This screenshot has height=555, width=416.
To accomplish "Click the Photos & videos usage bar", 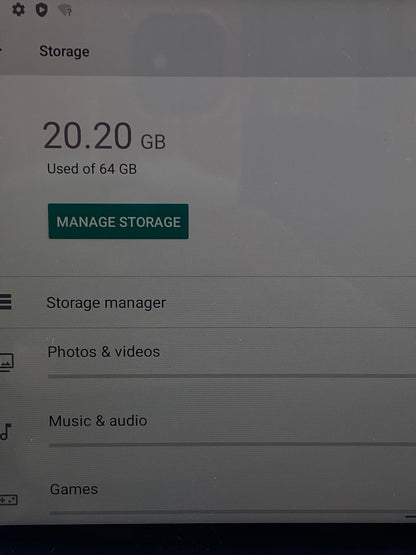I will click(x=232, y=376).
